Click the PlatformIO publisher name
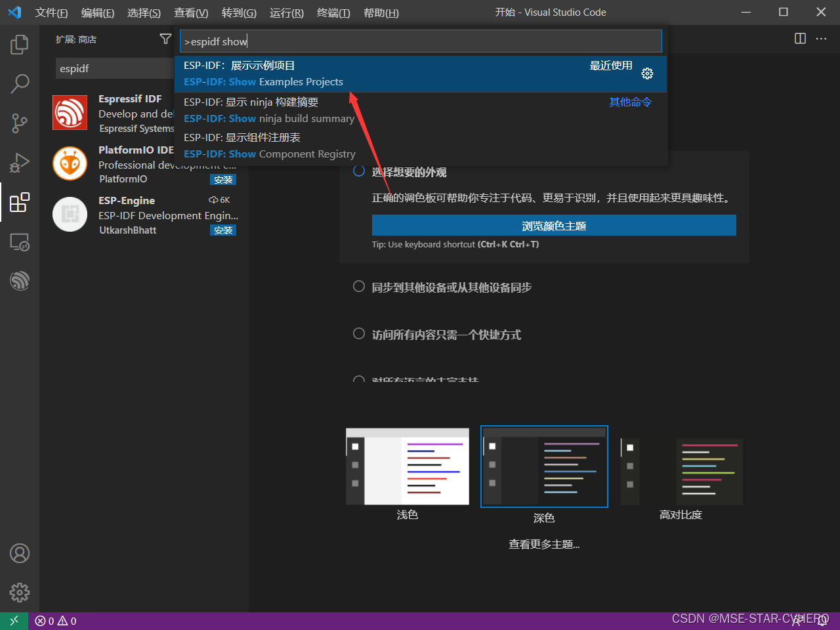Viewport: 840px width, 630px height. click(x=123, y=179)
